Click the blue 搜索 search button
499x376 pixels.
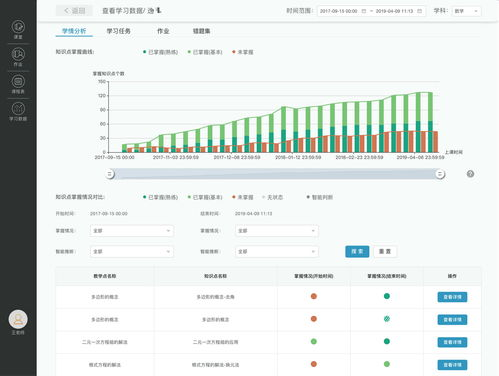357,251
